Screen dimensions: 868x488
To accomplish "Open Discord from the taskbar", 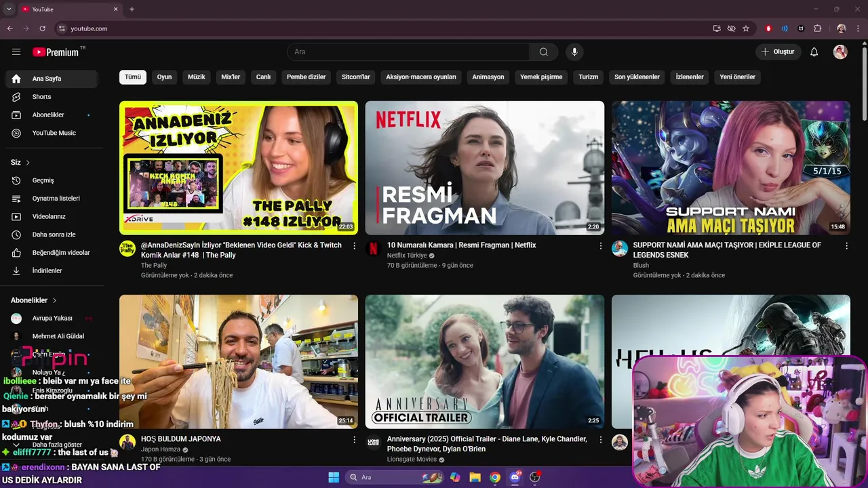I will coord(515,477).
